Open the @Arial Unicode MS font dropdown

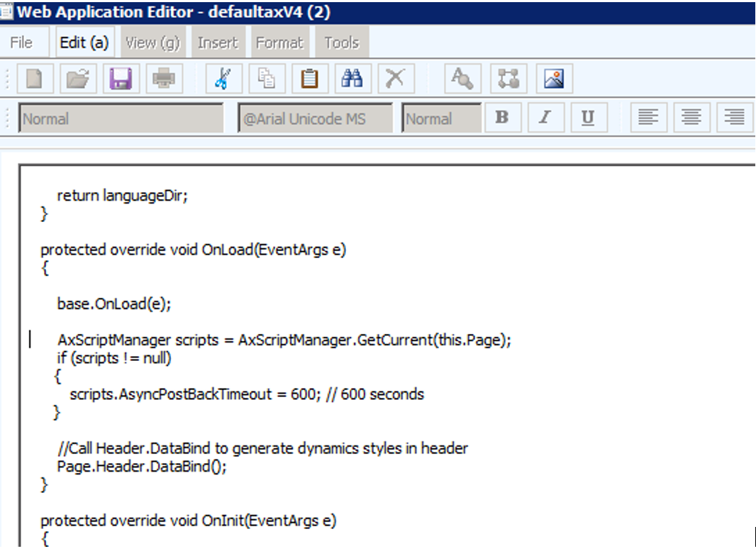[x=315, y=118]
